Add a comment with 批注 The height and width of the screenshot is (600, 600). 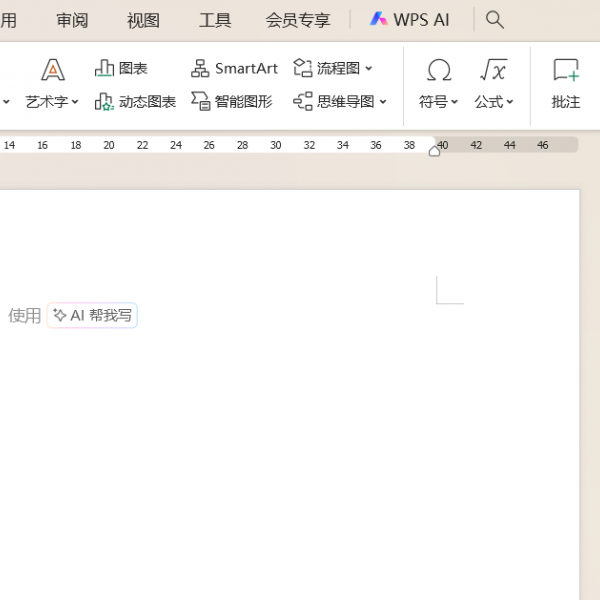pos(566,70)
